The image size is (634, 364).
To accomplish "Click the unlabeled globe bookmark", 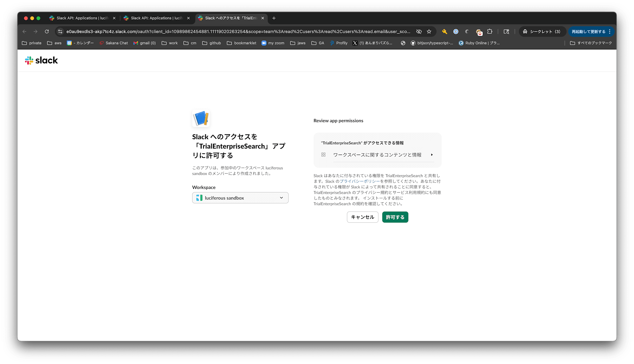I will [403, 43].
